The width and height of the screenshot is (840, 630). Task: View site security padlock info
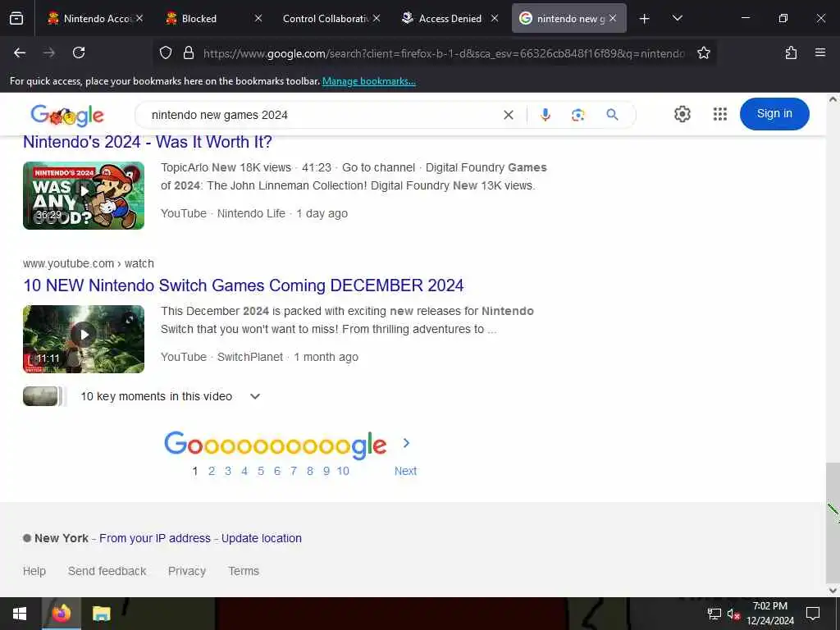click(x=188, y=52)
